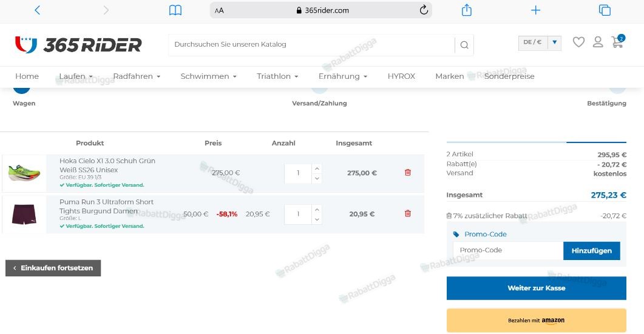The image size is (644, 334).
Task: Tap the Safari forward arrow
Action: 106,10
